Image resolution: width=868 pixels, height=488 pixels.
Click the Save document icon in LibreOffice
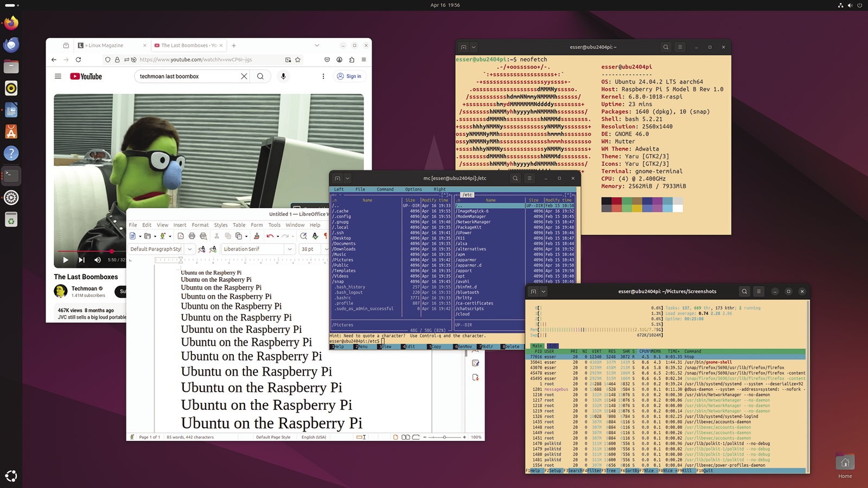coord(162,236)
